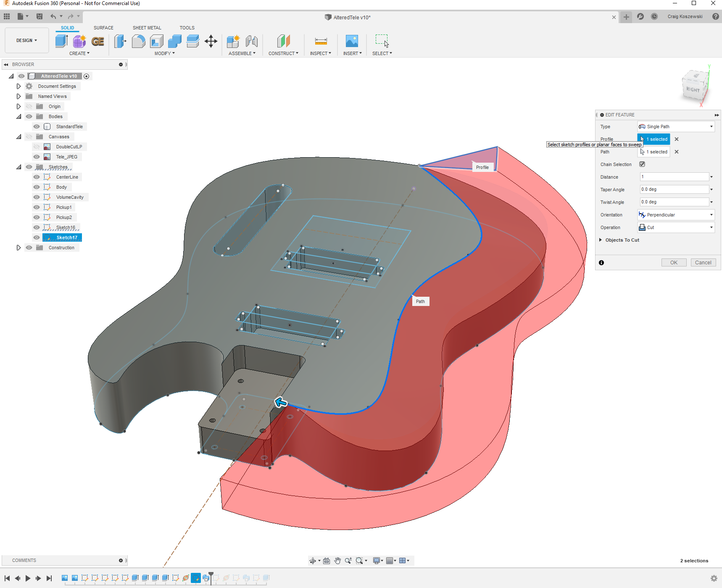Click the ViewCube RIGHT face
This screenshot has width=722, height=588.
[693, 89]
